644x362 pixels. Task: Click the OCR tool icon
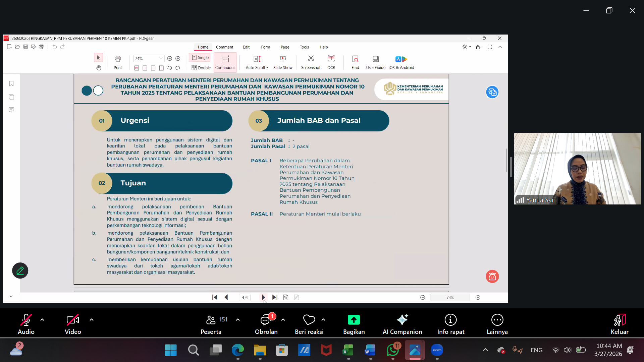(331, 59)
